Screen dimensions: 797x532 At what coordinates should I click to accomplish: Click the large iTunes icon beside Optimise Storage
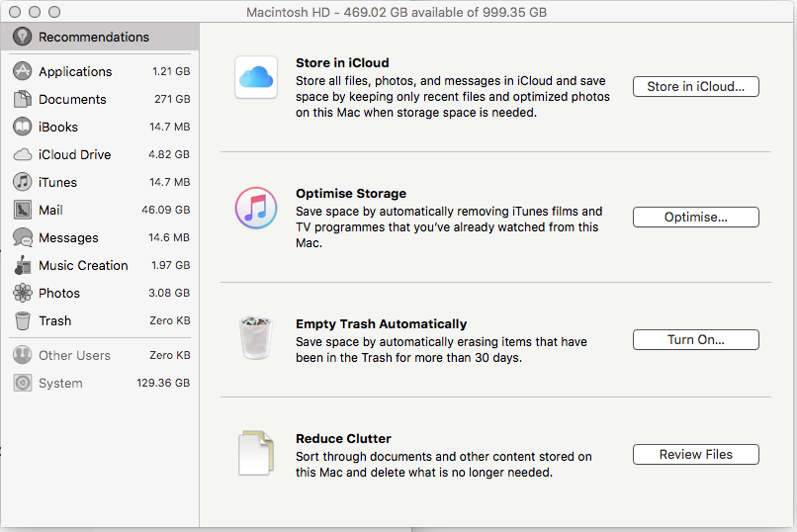[256, 208]
